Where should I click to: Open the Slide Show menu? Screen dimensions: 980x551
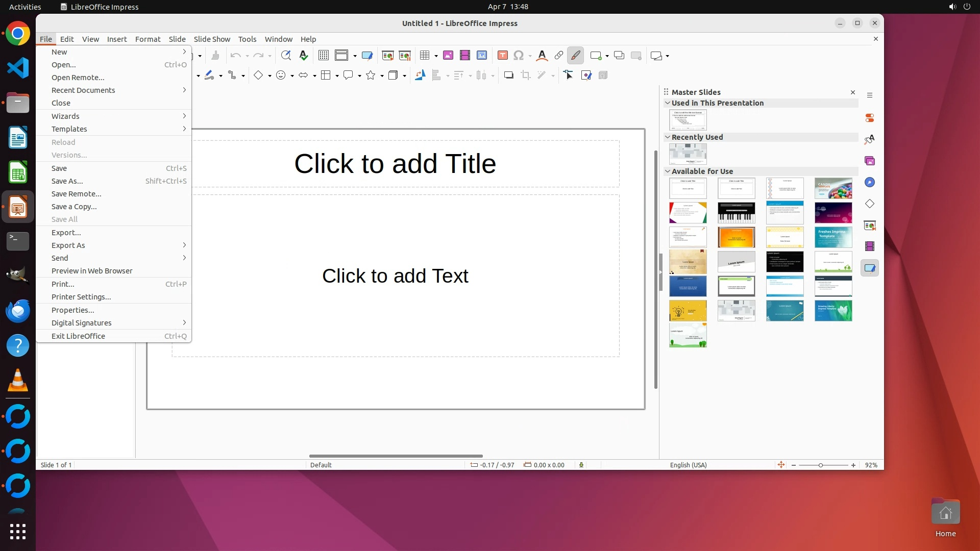(212, 39)
